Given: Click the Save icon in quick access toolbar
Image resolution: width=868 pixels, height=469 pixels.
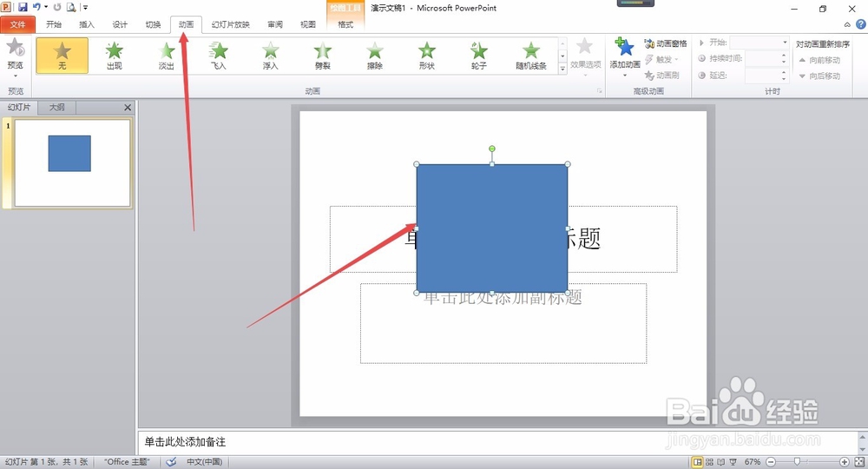Looking at the screenshot, I should pyautogui.click(x=23, y=7).
